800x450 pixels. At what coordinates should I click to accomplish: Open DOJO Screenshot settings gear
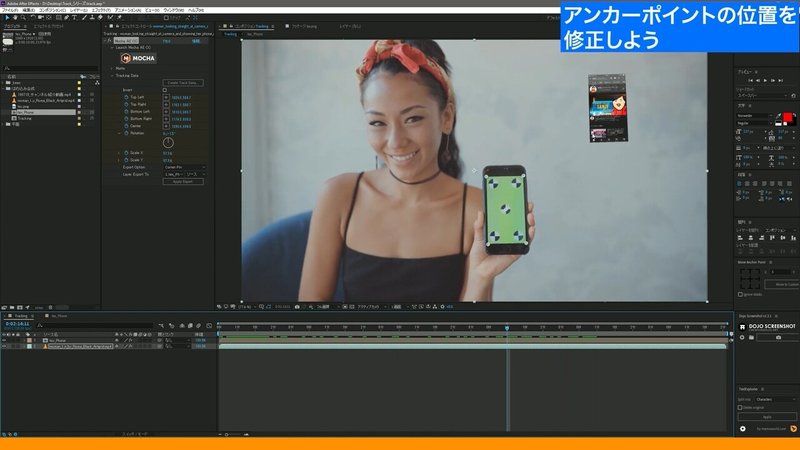[x=742, y=337]
